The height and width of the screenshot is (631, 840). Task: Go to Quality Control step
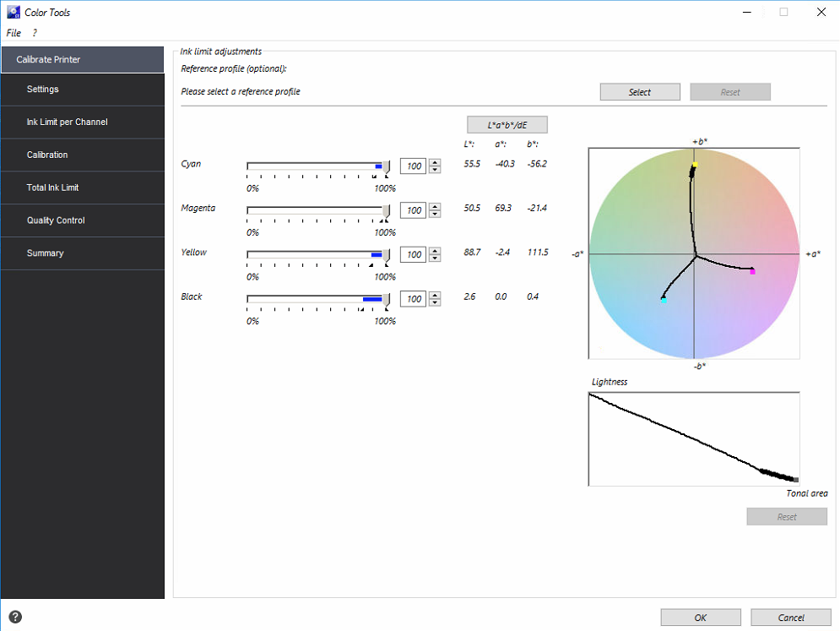(83, 220)
